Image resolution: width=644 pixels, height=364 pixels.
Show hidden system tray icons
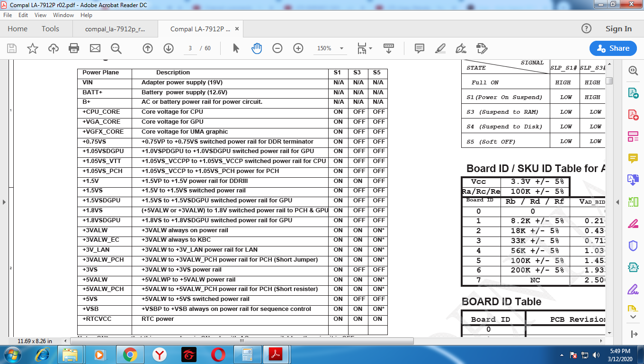tap(562, 355)
